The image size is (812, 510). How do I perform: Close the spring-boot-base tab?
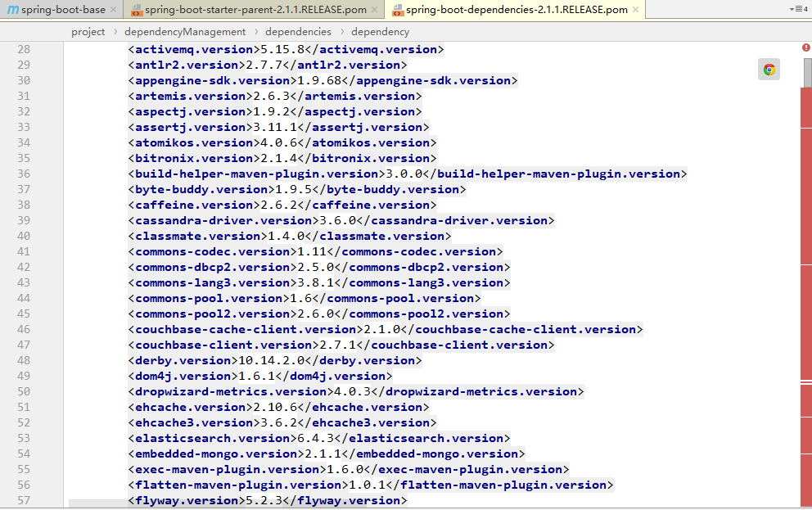[x=115, y=10]
